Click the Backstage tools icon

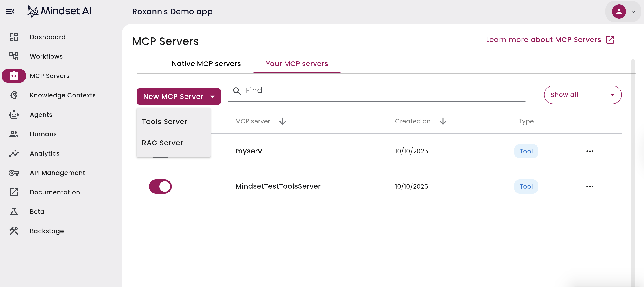14,231
